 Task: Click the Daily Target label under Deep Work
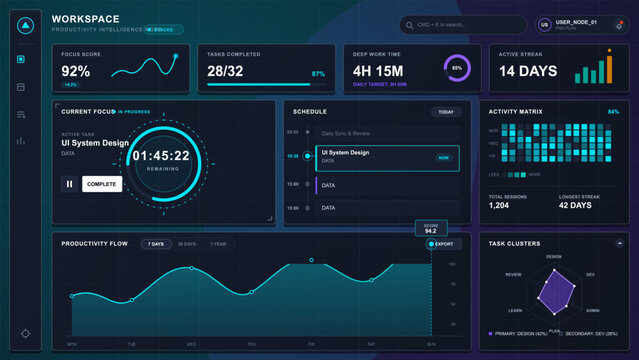click(x=380, y=84)
